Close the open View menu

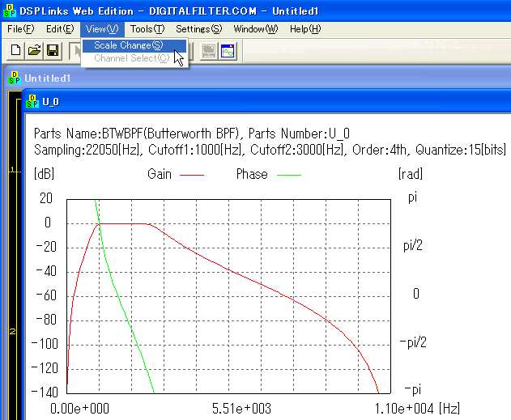coord(102,29)
